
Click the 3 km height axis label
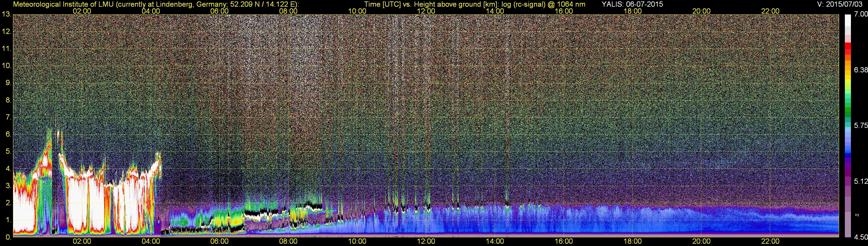(x=8, y=186)
